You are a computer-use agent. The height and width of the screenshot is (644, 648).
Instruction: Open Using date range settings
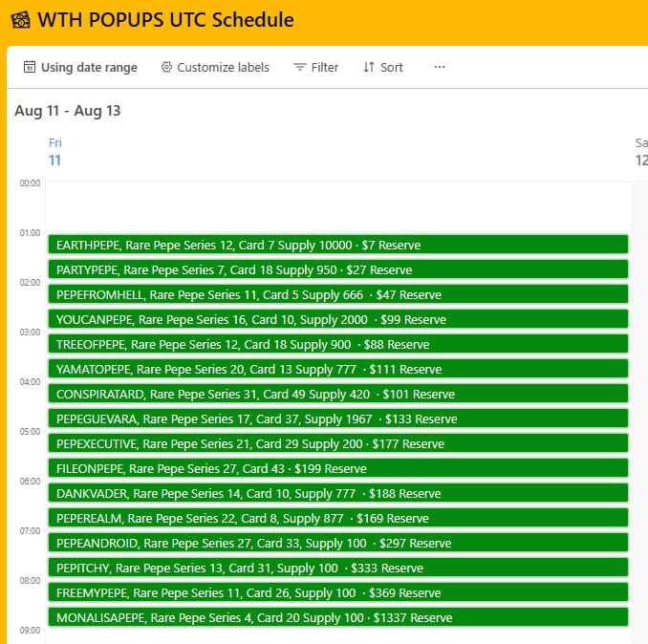[x=80, y=67]
